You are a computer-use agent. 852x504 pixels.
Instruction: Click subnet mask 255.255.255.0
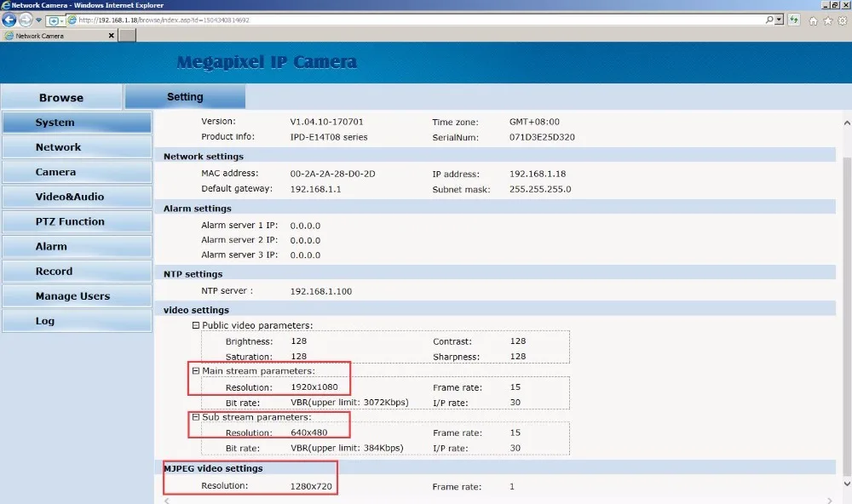click(x=540, y=189)
